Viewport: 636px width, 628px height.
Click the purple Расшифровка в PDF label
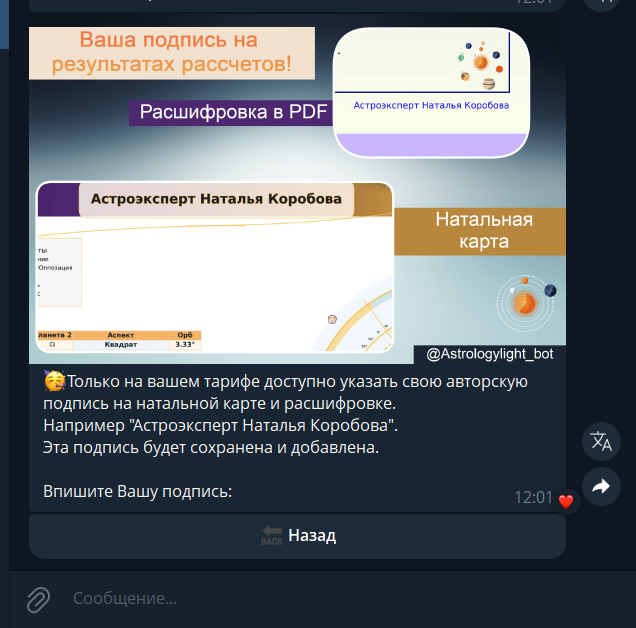click(x=233, y=112)
